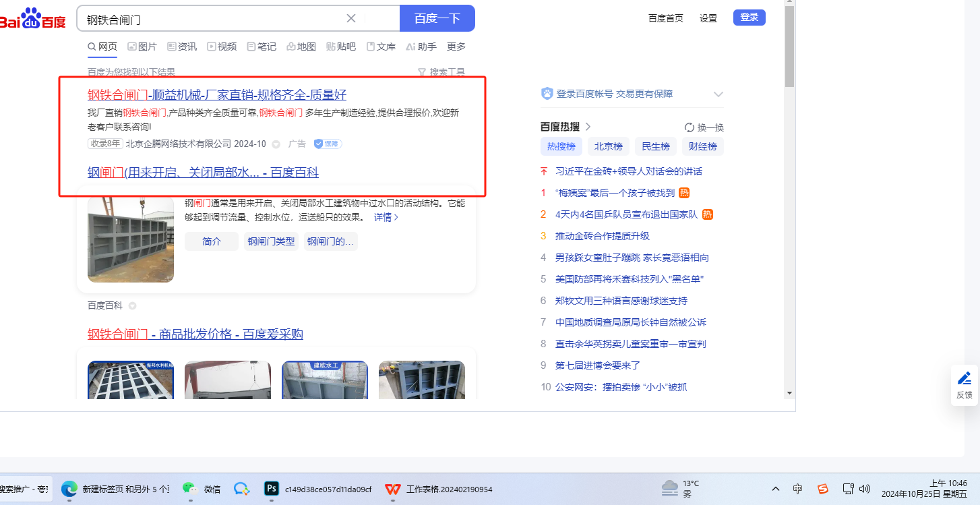Click the 保障 shield badge

[x=328, y=144]
